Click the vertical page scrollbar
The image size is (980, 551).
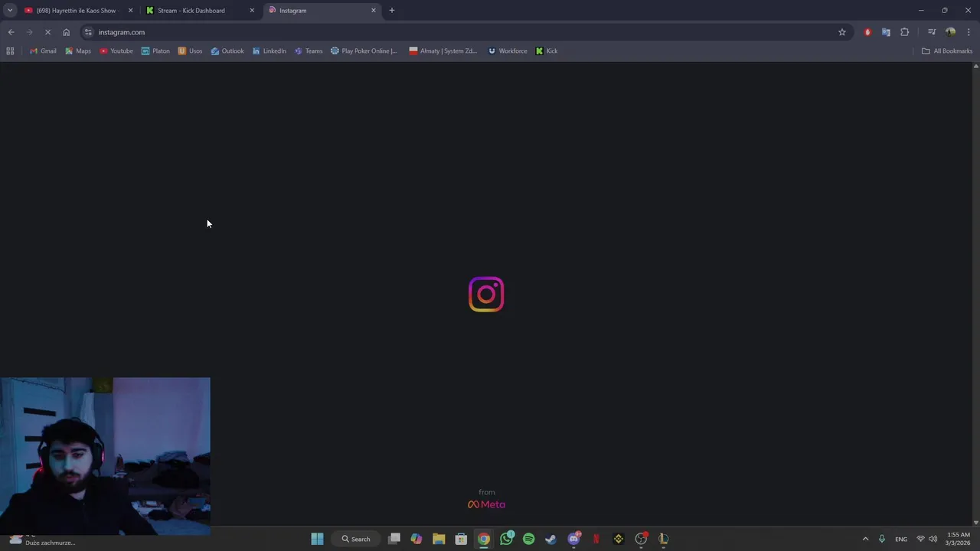[x=975, y=294]
